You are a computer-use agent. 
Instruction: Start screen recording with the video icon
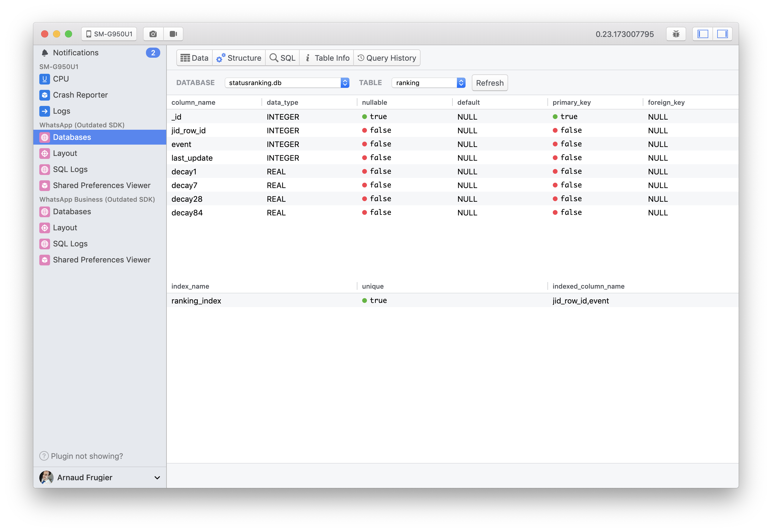[173, 34]
